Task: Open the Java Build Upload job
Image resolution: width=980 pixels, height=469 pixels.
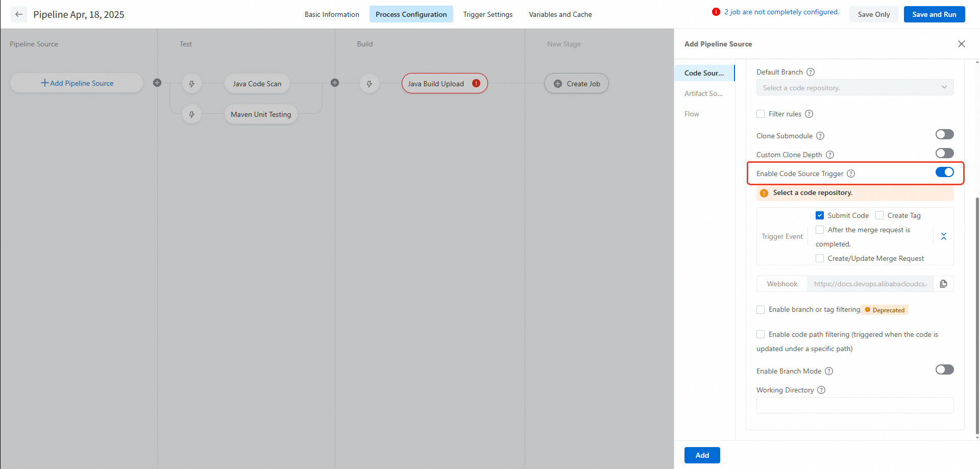Action: pyautogui.click(x=445, y=84)
